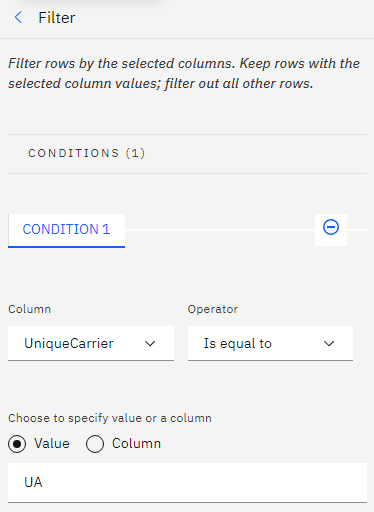Click the text "Is equal to" in the combo box
374x512 pixels.
tap(238, 343)
